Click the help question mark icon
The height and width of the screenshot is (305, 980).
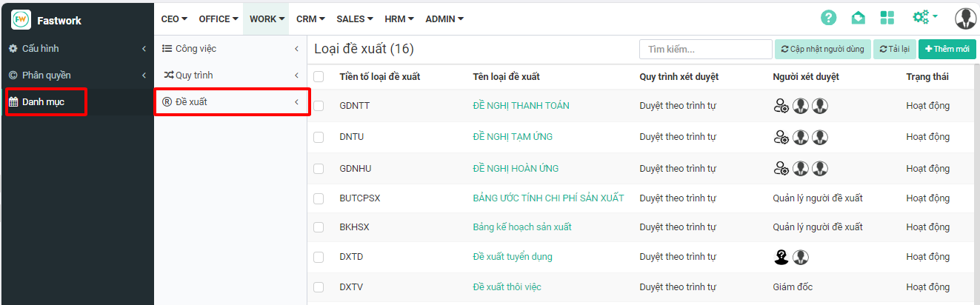coord(828,18)
